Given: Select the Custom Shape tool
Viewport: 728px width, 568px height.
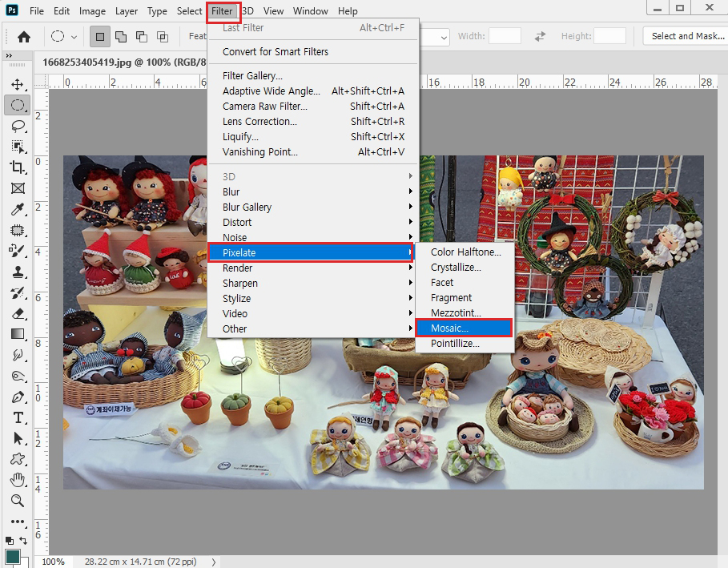Looking at the screenshot, I should [x=17, y=459].
